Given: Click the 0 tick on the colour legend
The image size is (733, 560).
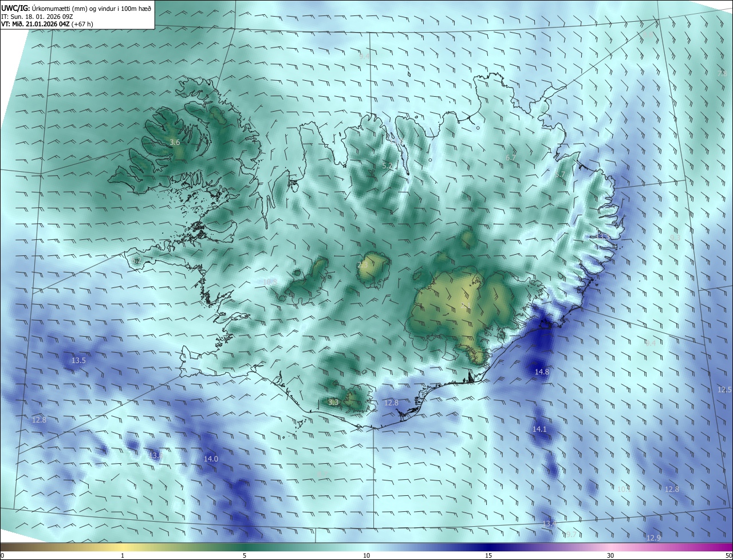Looking at the screenshot, I should click(2, 555).
